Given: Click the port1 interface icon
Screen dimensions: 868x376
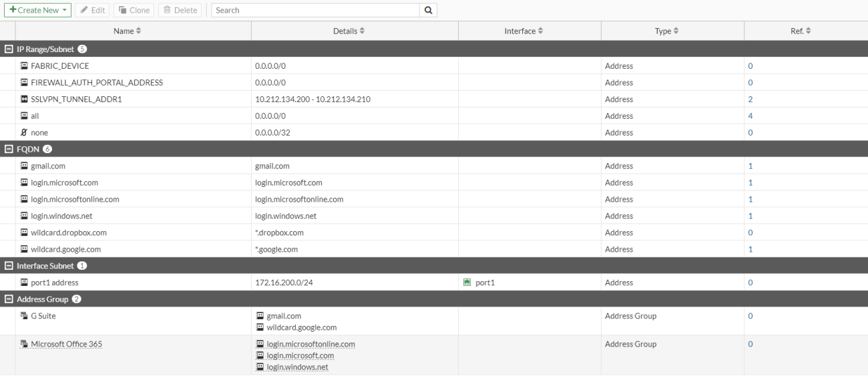Looking at the screenshot, I should 467,283.
